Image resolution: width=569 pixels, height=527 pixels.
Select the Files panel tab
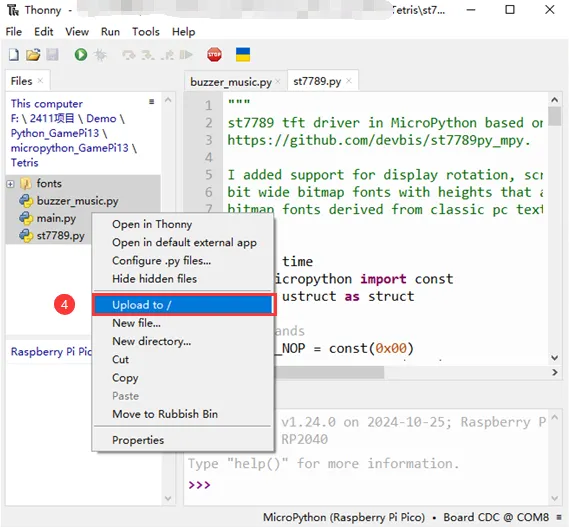pyautogui.click(x=21, y=81)
